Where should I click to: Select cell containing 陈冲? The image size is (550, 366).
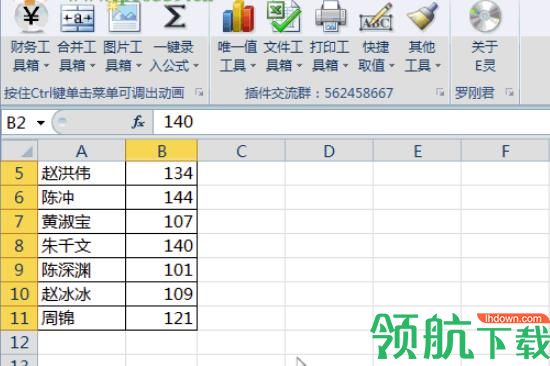81,198
